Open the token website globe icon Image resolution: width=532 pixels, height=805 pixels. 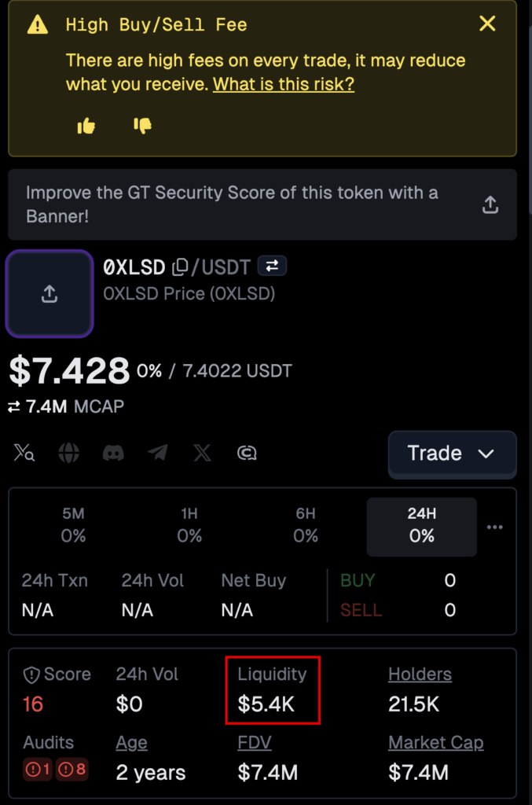(x=68, y=453)
